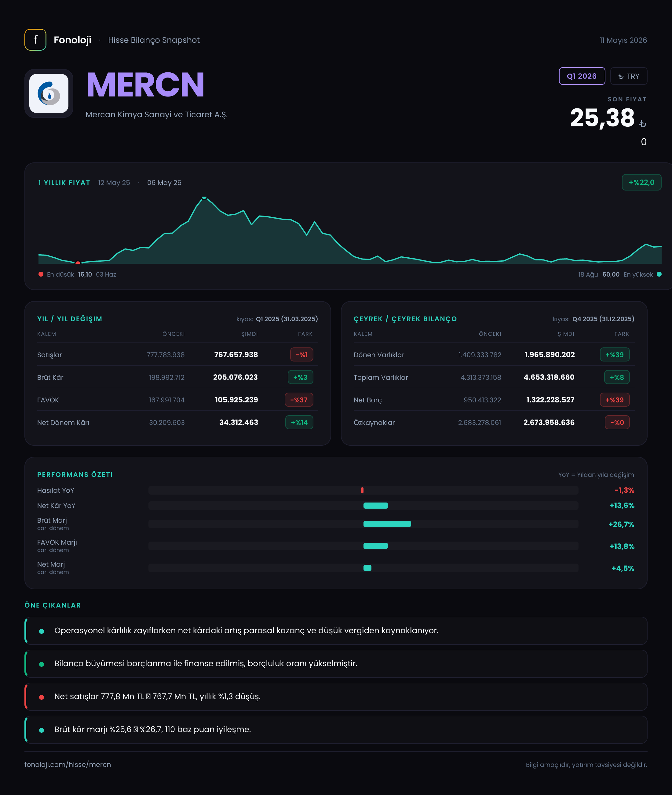672x795 pixels.
Task: Click the Fonoloji brand name
Action: pos(72,40)
